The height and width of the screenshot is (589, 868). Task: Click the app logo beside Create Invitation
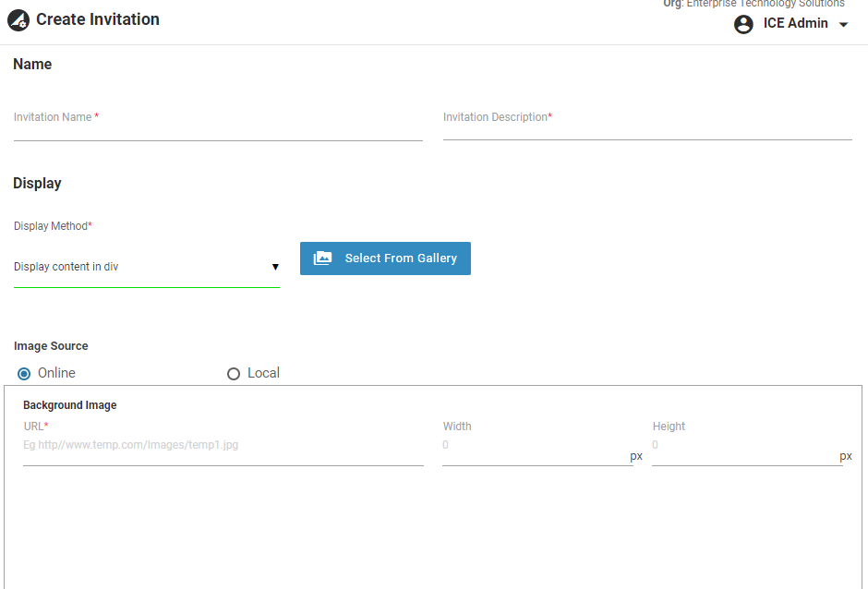pyautogui.click(x=18, y=20)
